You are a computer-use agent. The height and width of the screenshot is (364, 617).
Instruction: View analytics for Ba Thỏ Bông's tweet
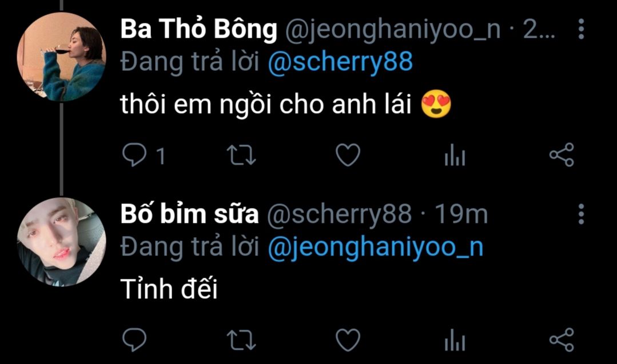point(455,155)
